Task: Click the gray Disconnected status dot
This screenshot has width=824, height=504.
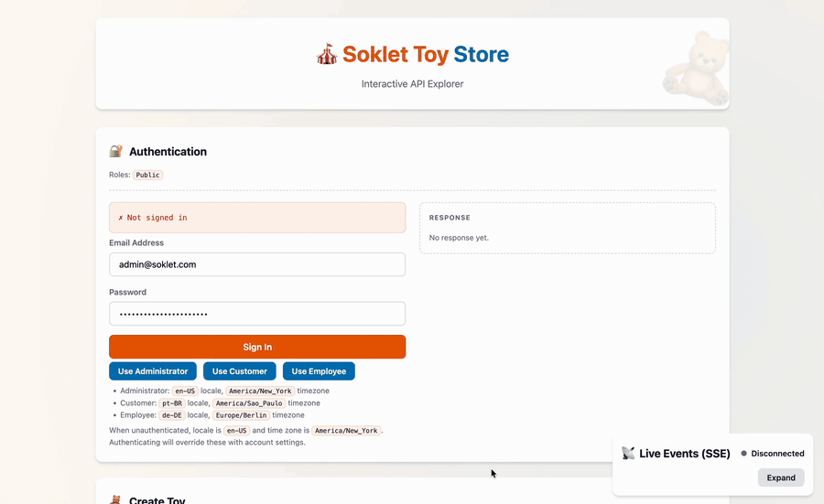Action: (743, 454)
